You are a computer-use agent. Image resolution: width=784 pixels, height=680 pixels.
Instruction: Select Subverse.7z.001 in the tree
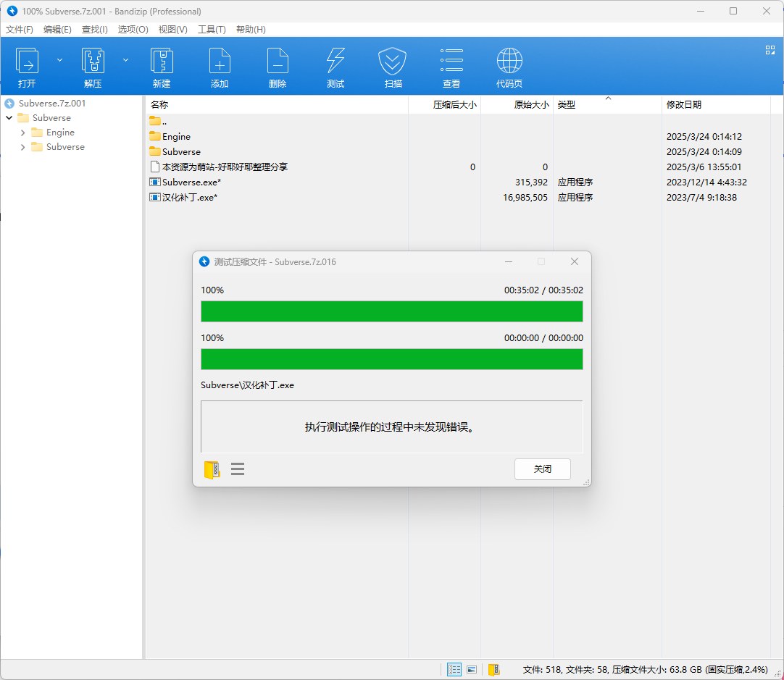[52, 104]
